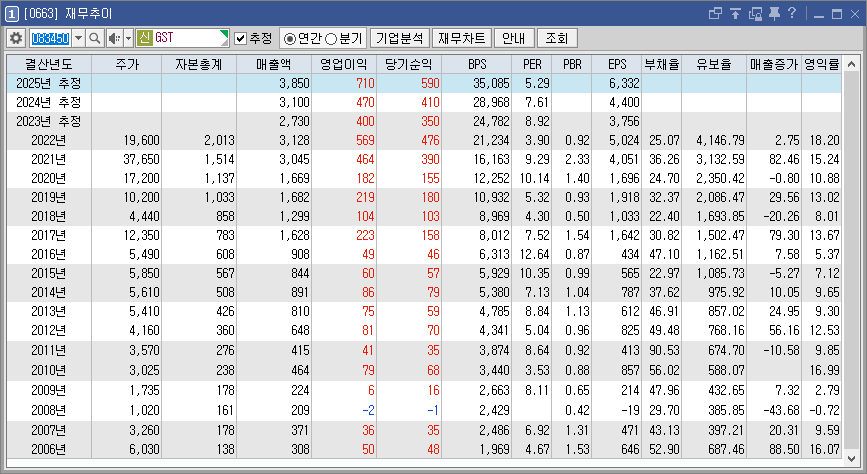
Task: Click the window number 1 icon
Action: (x=11, y=13)
